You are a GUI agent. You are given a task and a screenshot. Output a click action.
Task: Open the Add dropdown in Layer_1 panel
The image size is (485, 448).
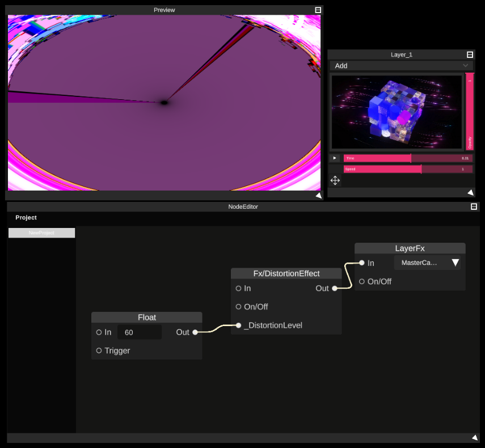(x=401, y=66)
